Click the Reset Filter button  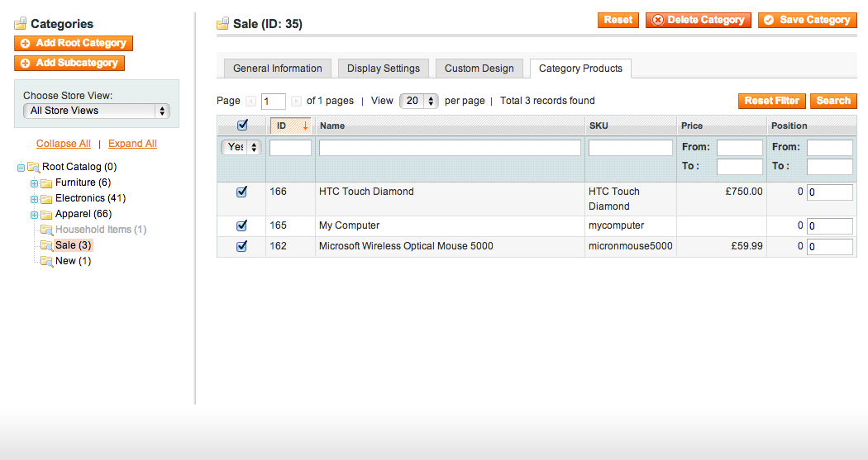pyautogui.click(x=771, y=102)
